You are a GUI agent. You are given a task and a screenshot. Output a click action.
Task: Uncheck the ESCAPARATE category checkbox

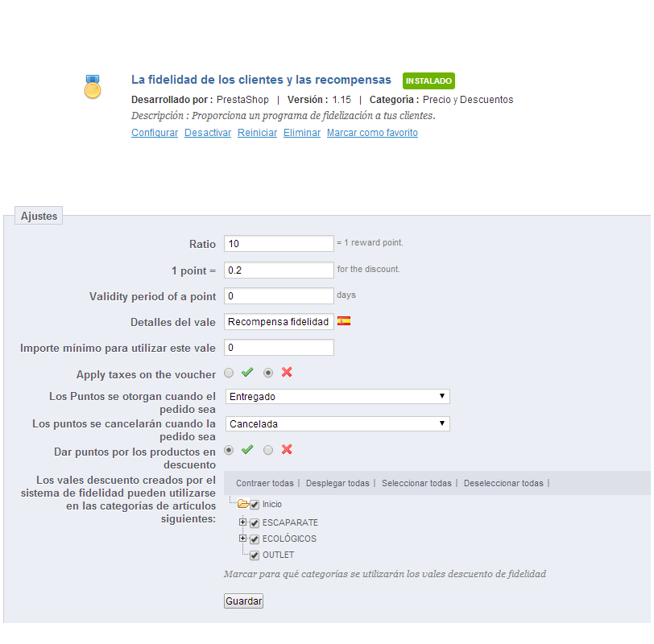pyautogui.click(x=255, y=523)
